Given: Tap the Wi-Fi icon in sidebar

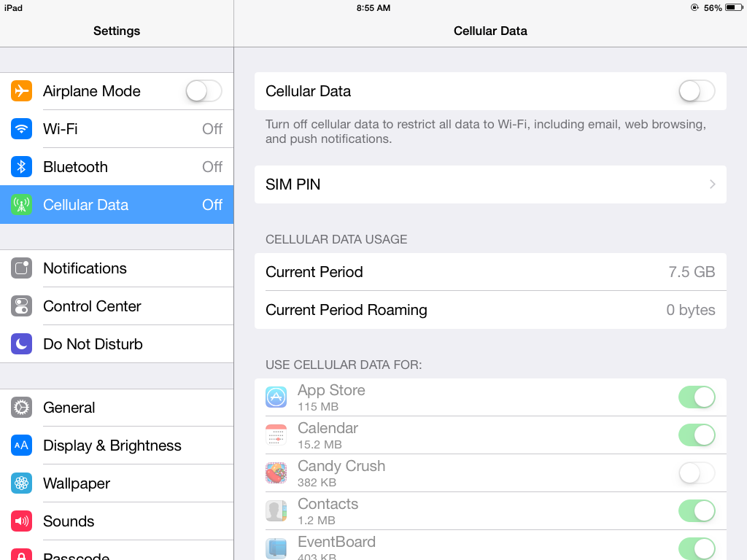Looking at the screenshot, I should 22,129.
